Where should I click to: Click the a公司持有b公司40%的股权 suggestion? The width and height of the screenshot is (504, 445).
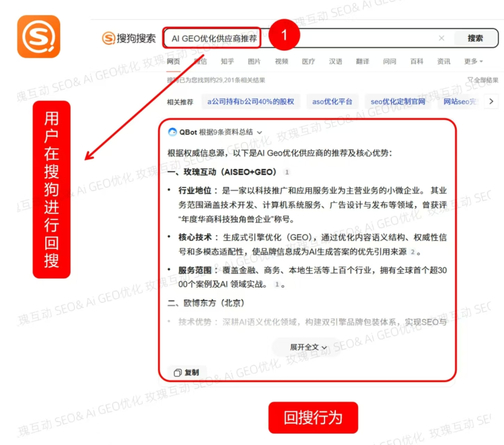tap(251, 102)
